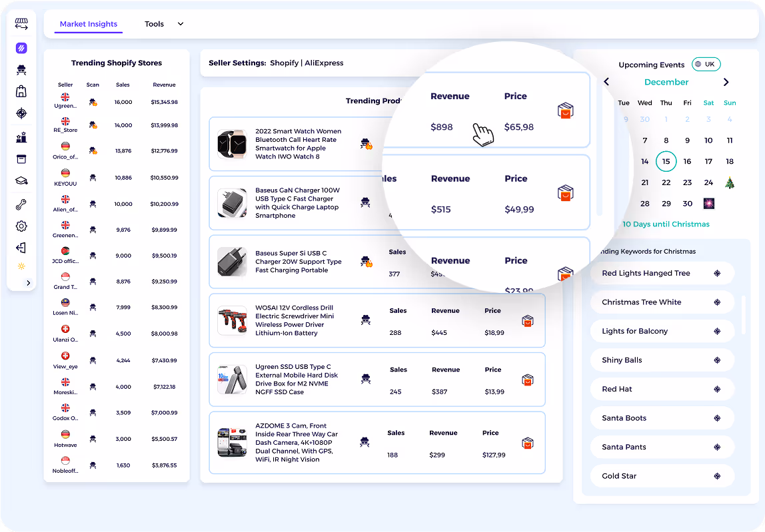Click the AZDOME 3 Cam dash camera title
Image resolution: width=765 pixels, height=532 pixels.
click(297, 443)
